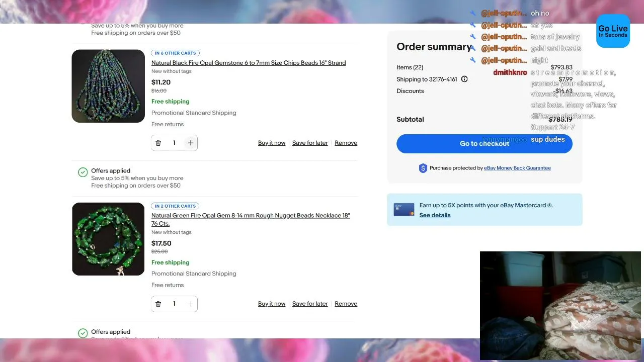Click the webcam overlay video
This screenshot has height=362, width=644.
point(560,306)
